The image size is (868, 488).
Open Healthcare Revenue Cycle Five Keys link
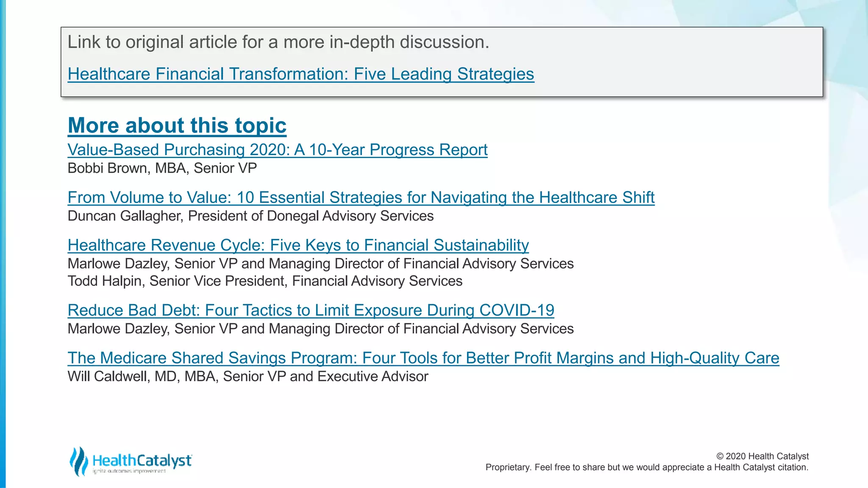tap(298, 246)
